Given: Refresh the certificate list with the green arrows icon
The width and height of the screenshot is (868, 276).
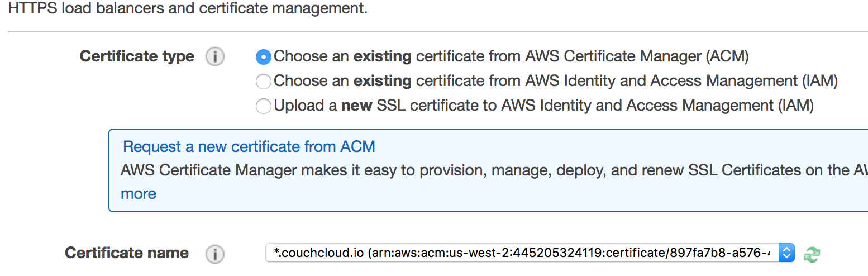Looking at the screenshot, I should pyautogui.click(x=812, y=254).
